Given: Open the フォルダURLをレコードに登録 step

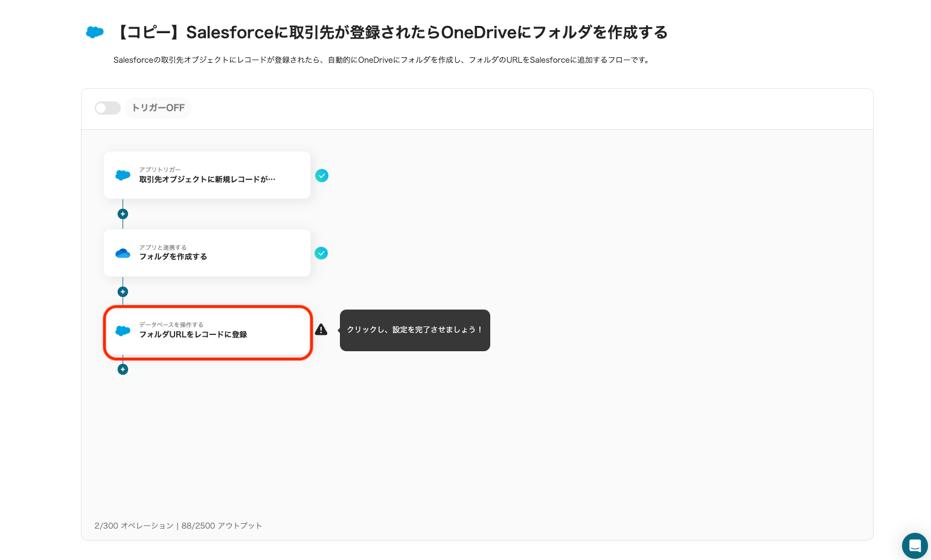Looking at the screenshot, I should point(207,334).
